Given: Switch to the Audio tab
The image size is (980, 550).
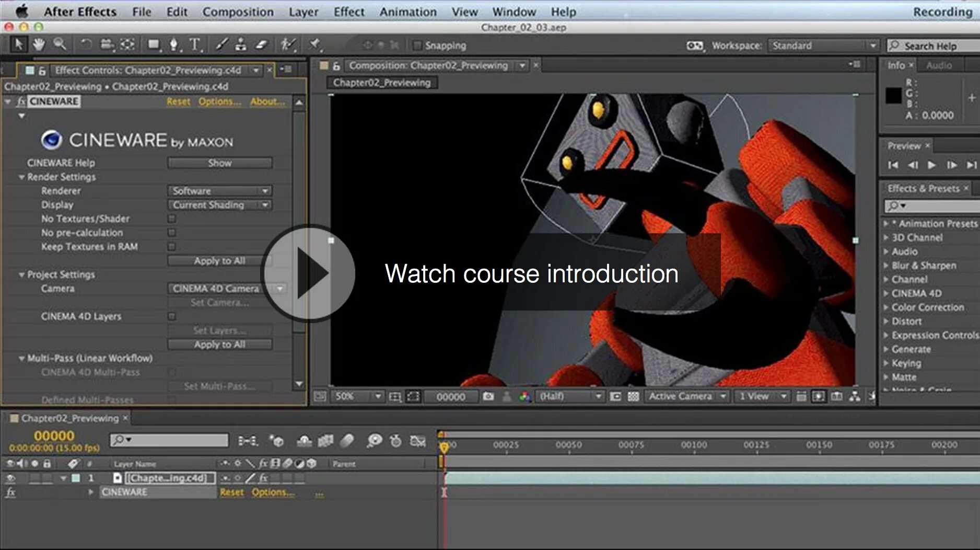Looking at the screenshot, I should coord(939,65).
